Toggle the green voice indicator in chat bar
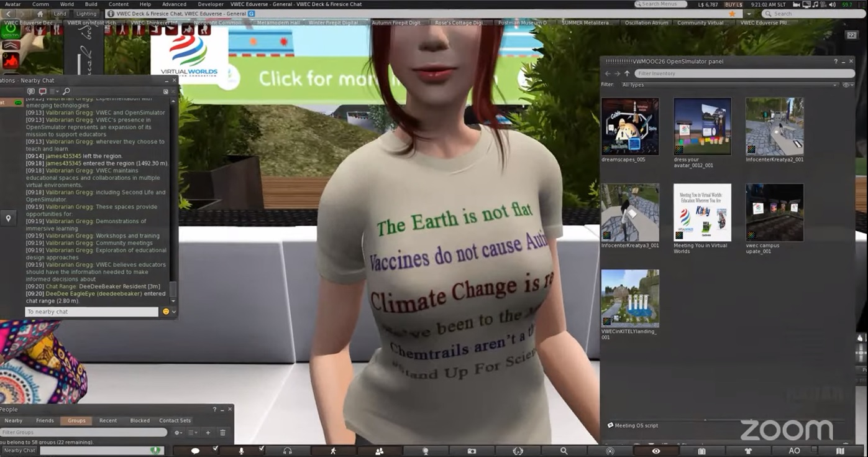 pos(155,450)
